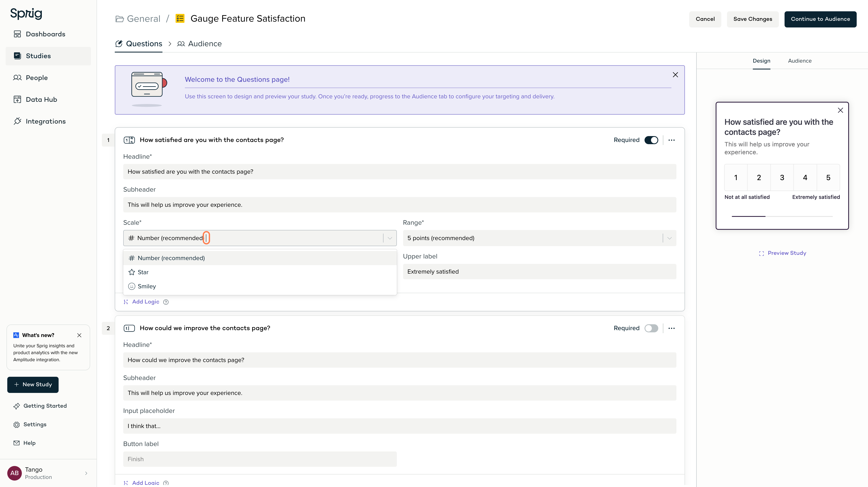Image resolution: width=868 pixels, height=487 pixels.
Task: Open the Range dropdown
Action: (539, 238)
